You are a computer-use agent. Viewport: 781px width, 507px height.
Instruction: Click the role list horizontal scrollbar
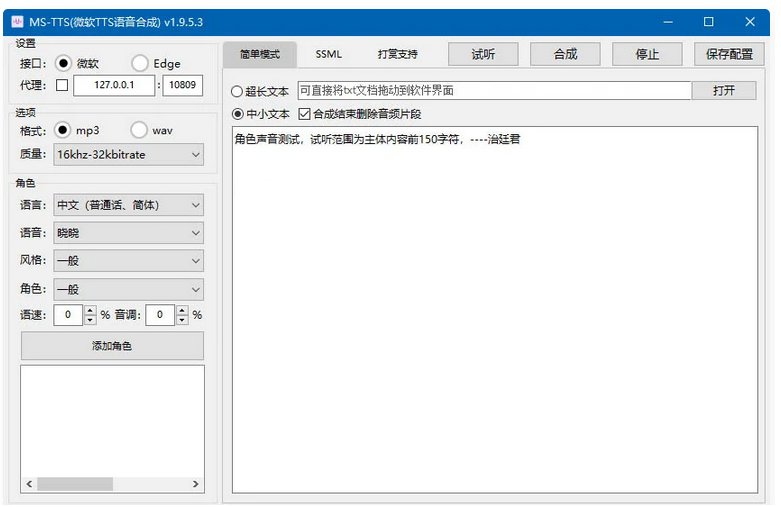[x=112, y=484]
